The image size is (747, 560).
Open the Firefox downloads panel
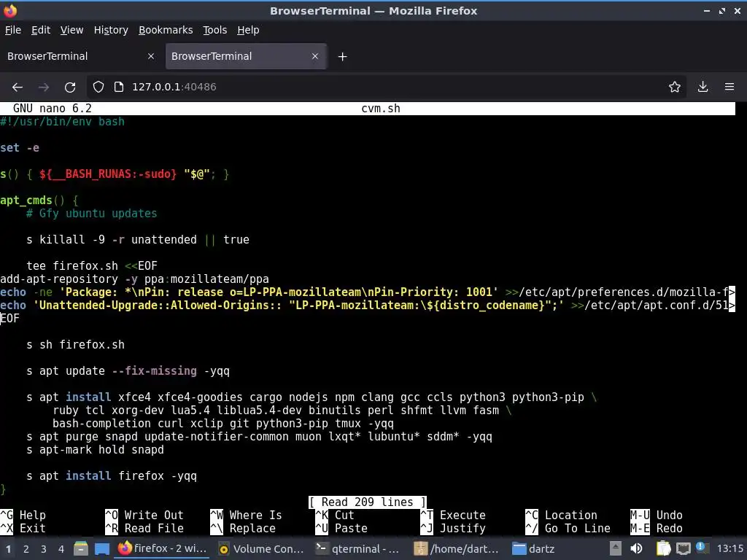pyautogui.click(x=703, y=87)
